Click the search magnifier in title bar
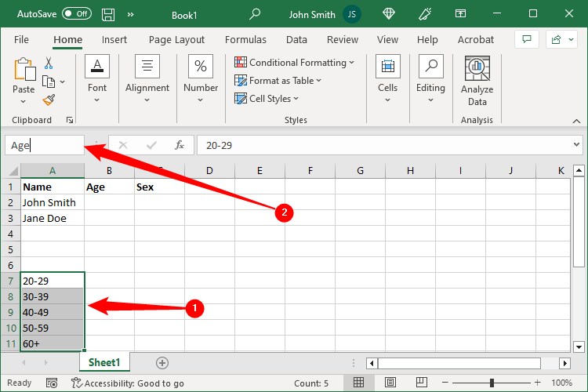Viewport: 588px width, 392px height. 255,14
